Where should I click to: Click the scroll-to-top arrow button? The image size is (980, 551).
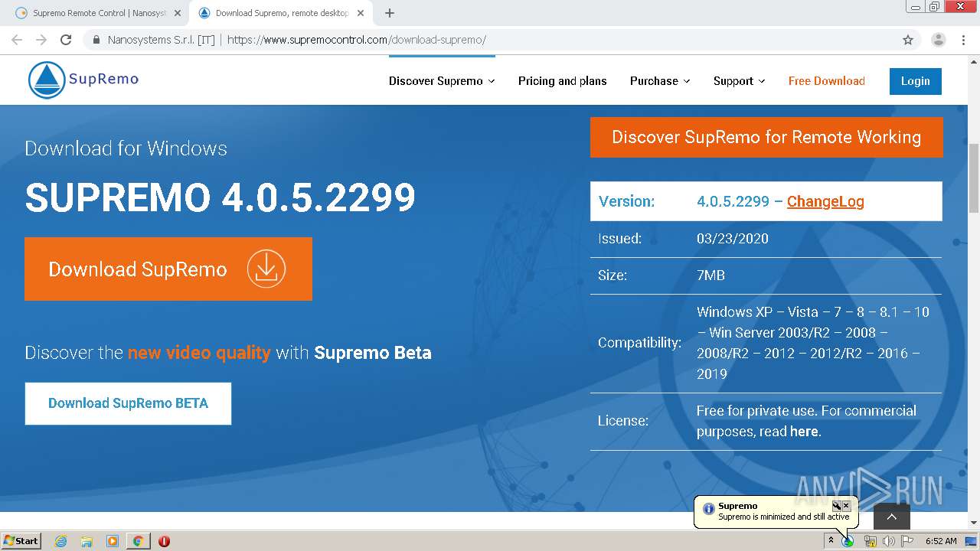[x=892, y=517]
